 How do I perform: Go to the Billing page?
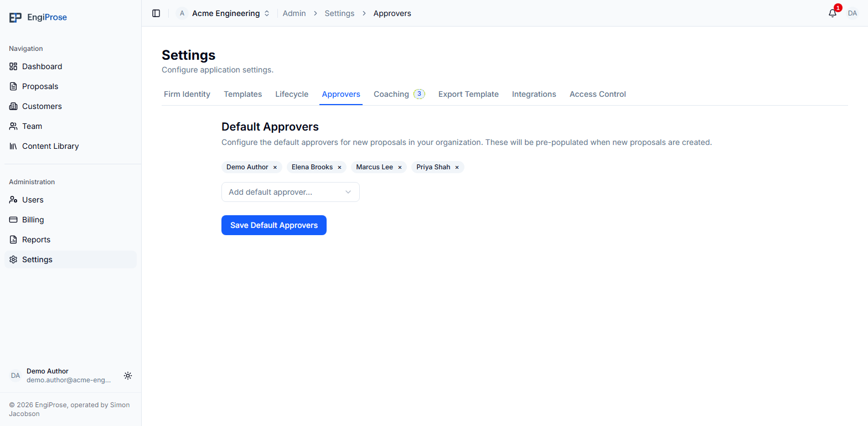pos(70,220)
